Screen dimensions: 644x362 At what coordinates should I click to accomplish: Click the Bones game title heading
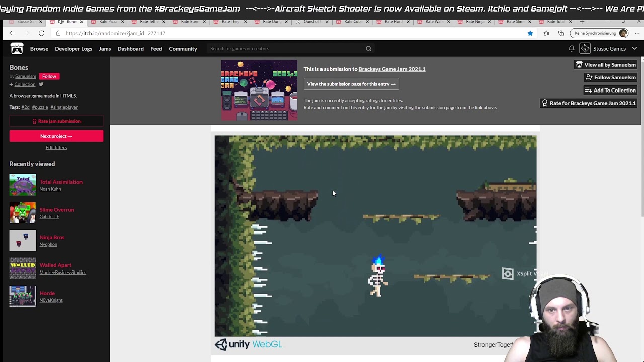pyautogui.click(x=19, y=67)
